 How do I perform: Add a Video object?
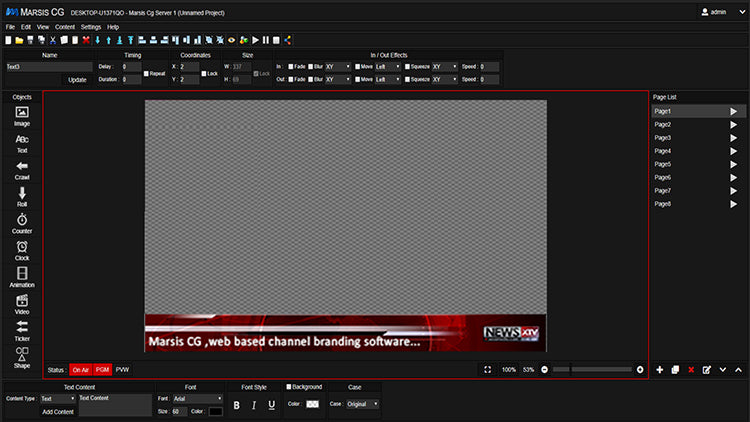click(x=22, y=301)
